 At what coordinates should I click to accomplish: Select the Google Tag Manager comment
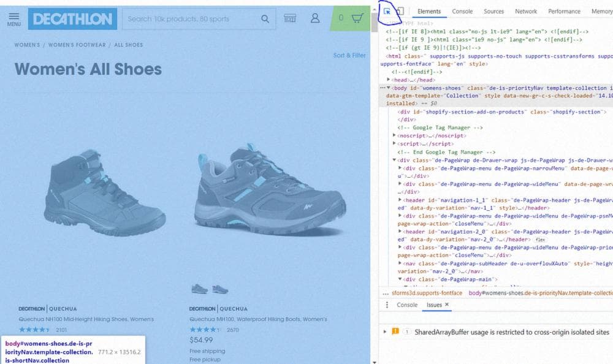[x=440, y=127]
